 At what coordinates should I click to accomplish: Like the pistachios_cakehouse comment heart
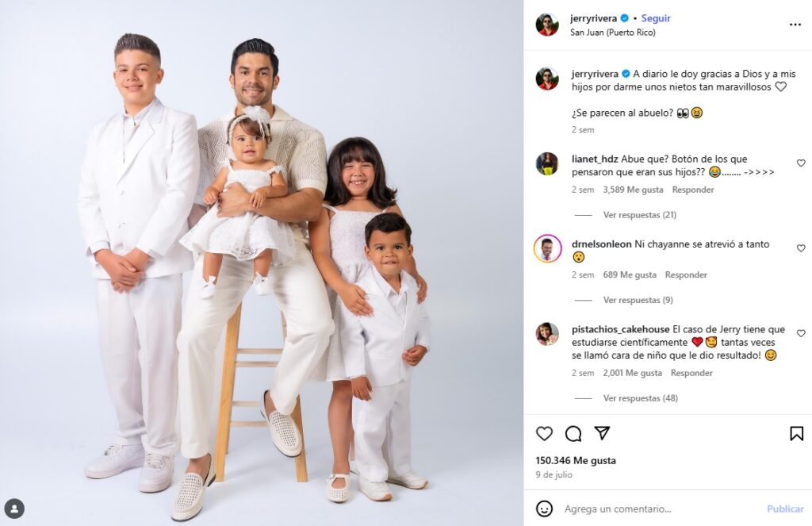(x=801, y=333)
